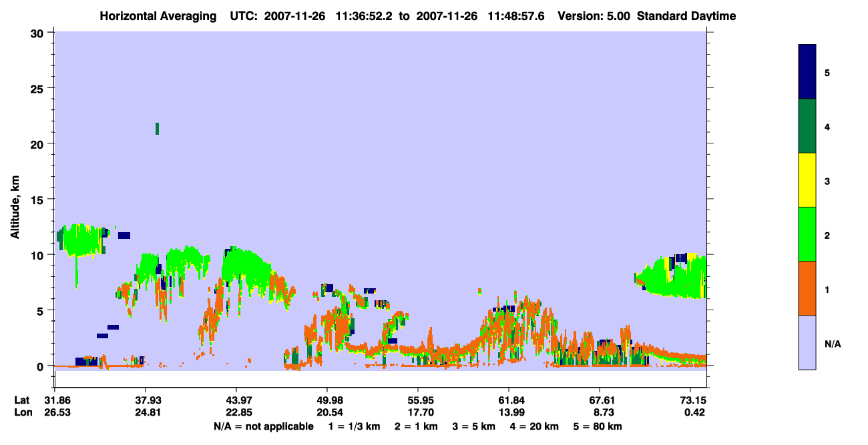Click the yellow level 3 legend swatch
868x445 pixels.
click(x=807, y=180)
